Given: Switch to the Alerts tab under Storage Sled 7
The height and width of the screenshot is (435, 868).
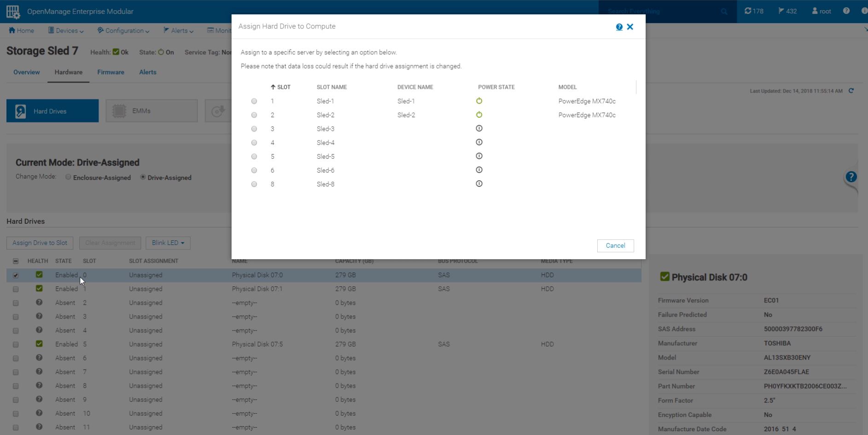Looking at the screenshot, I should (x=148, y=72).
